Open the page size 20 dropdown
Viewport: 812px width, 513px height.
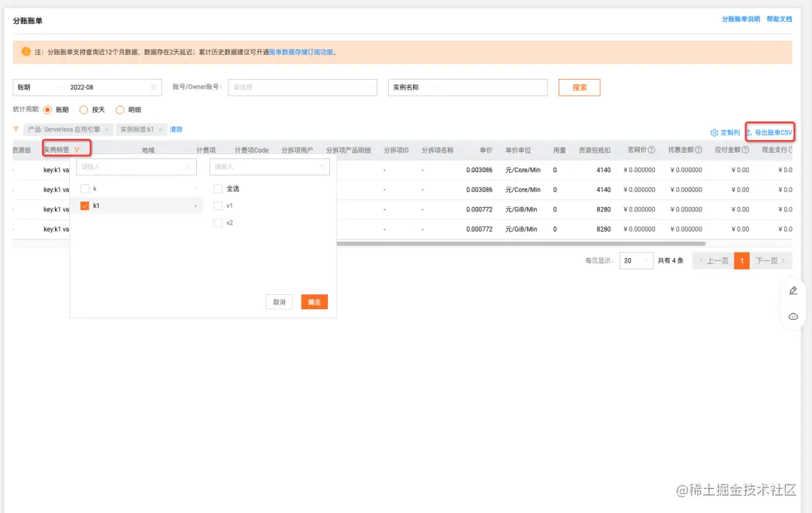click(x=637, y=261)
